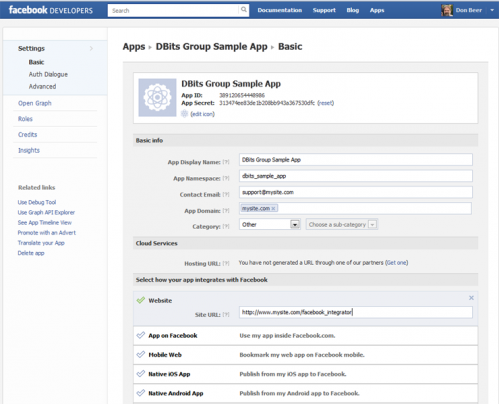Viewport: 499px width, 404px height.
Task: Click the small gear beside edit icon
Action: point(184,114)
